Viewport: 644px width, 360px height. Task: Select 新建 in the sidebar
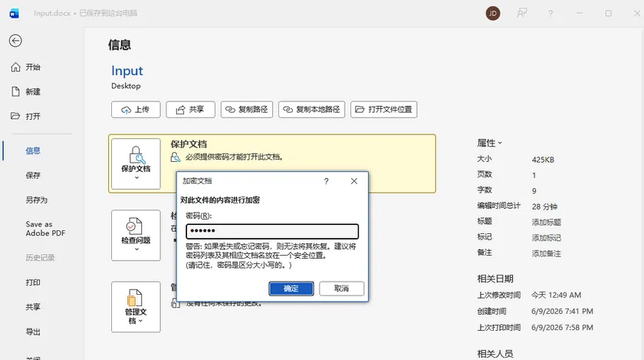coord(25,91)
